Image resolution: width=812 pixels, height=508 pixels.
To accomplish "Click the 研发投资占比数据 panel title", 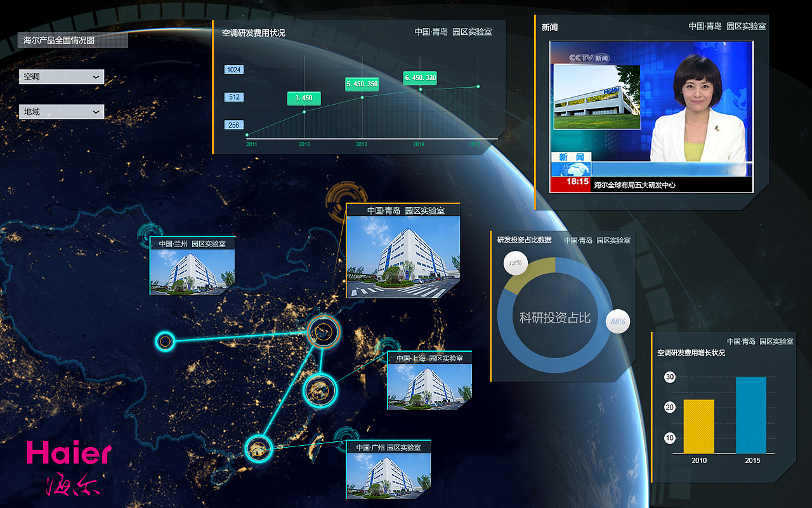I will (524, 240).
